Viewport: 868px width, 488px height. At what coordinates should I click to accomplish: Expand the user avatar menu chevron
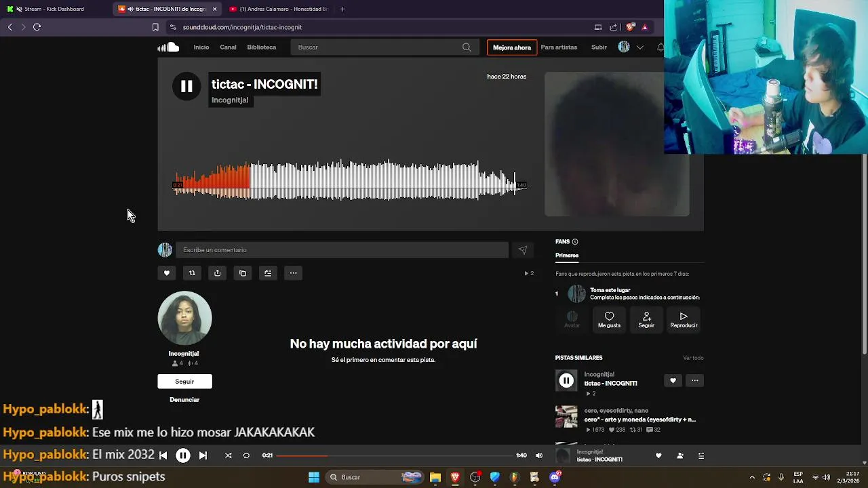639,47
